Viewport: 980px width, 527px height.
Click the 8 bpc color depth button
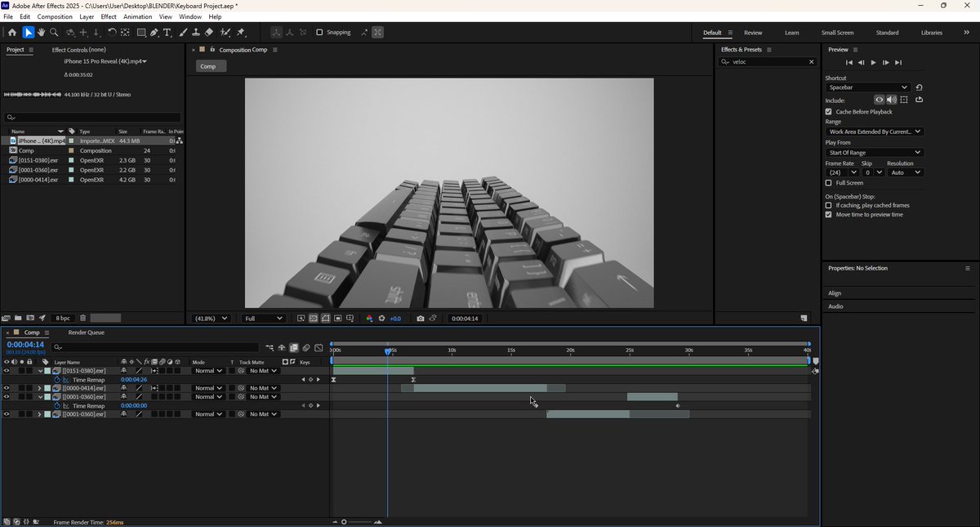[x=62, y=318]
